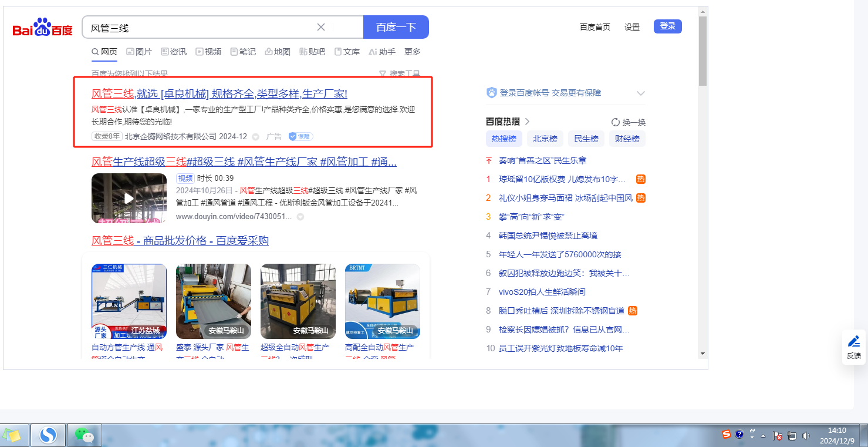Select the 北京榜 hot list tab
This screenshot has height=447, width=868.
(545, 139)
